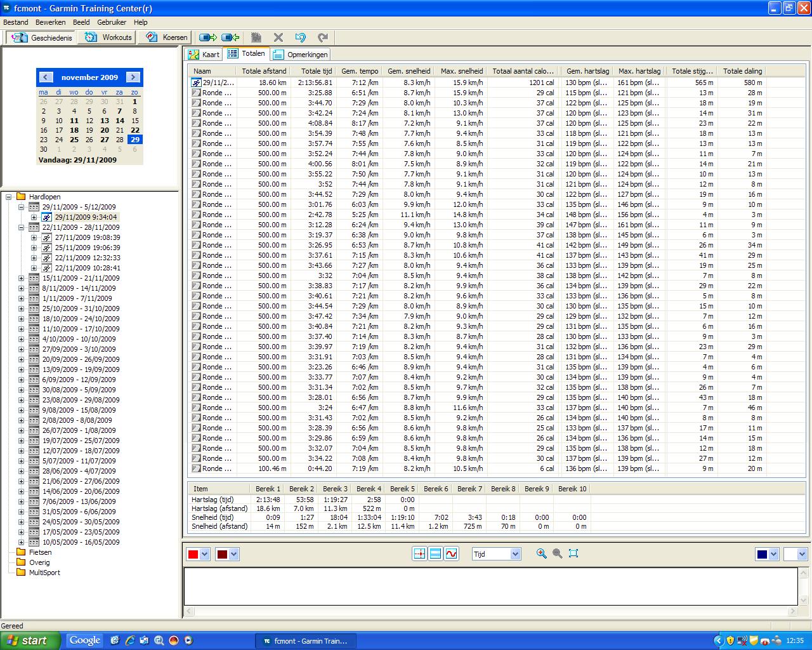This screenshot has width=812, height=650.
Task: Select run 22/11/2009 12:32:33 in tree
Action: click(88, 258)
